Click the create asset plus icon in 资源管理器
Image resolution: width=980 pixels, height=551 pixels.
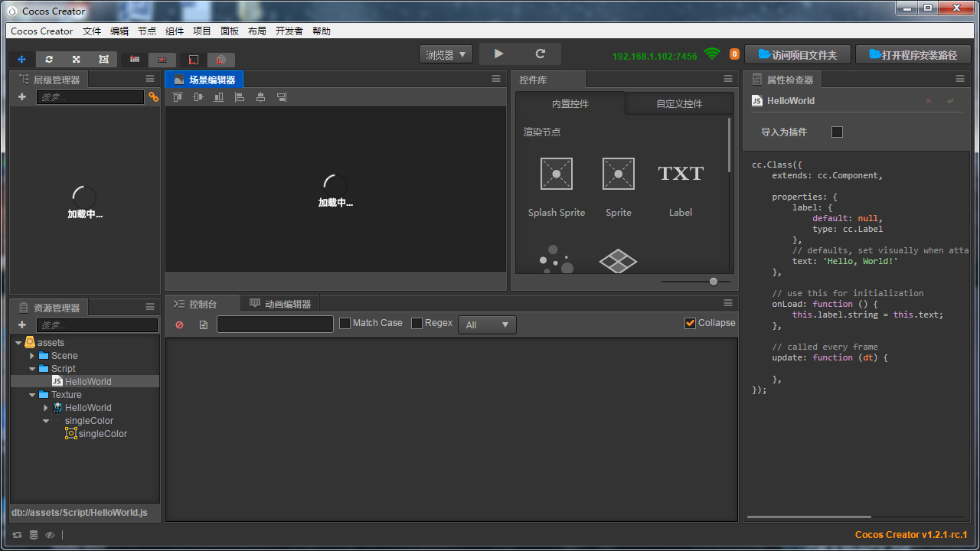pyautogui.click(x=21, y=325)
